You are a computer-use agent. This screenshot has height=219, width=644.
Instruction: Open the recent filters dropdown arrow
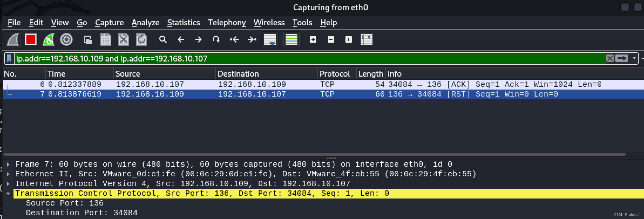click(634, 58)
